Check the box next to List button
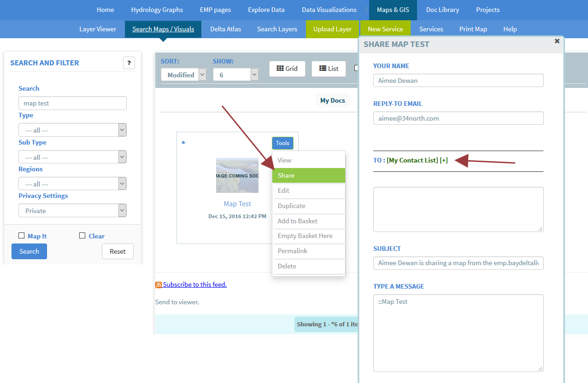588x383 pixels. coord(356,68)
